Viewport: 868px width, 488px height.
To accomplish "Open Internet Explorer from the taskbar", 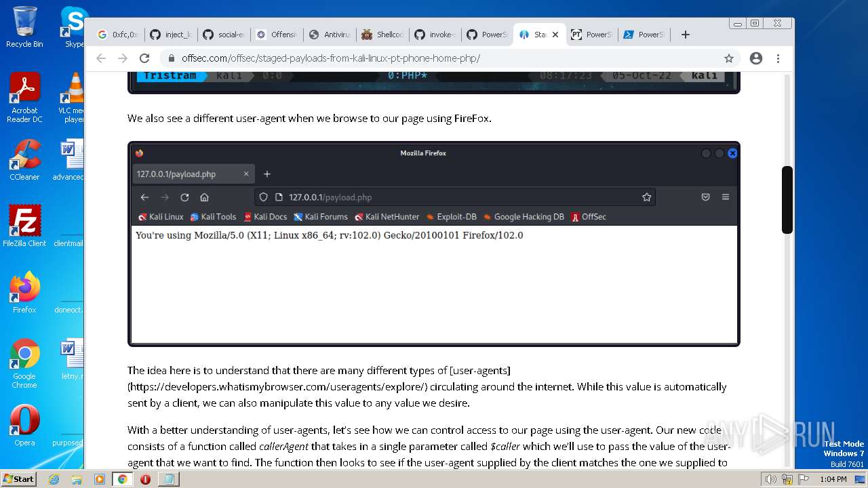I will click(x=54, y=479).
